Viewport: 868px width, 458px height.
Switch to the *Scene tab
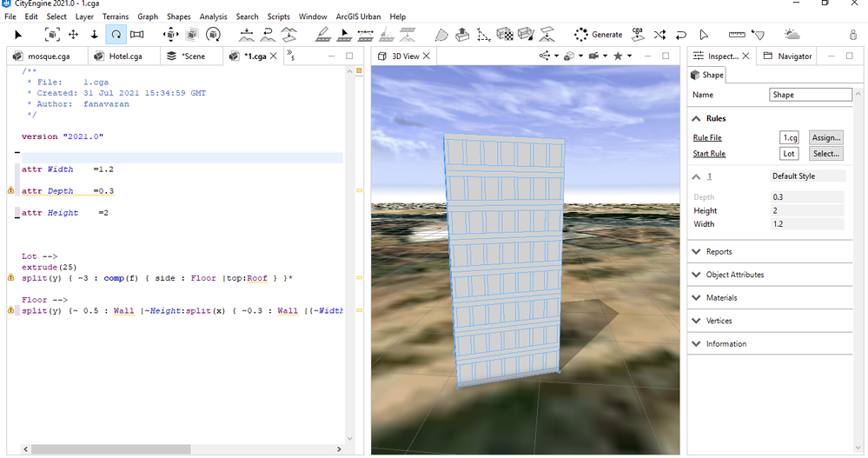[193, 56]
